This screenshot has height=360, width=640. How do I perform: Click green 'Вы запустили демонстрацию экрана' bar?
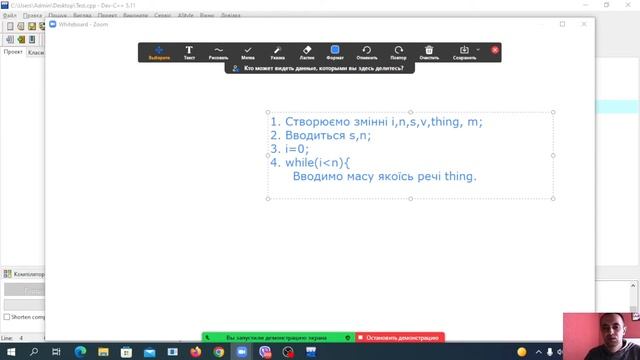point(278,338)
